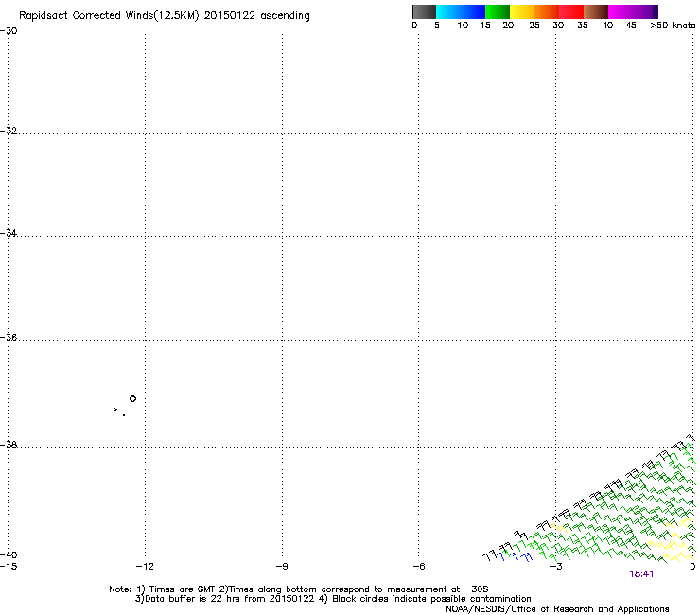
Task: Select the brown 35-40 knots color band
Action: pyautogui.click(x=596, y=11)
